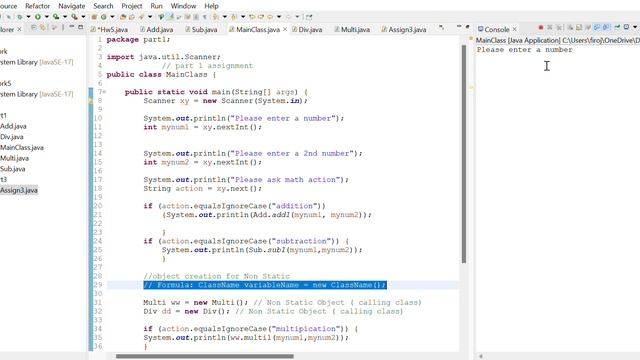Switch to the Sub.java editor tab

coord(201,29)
